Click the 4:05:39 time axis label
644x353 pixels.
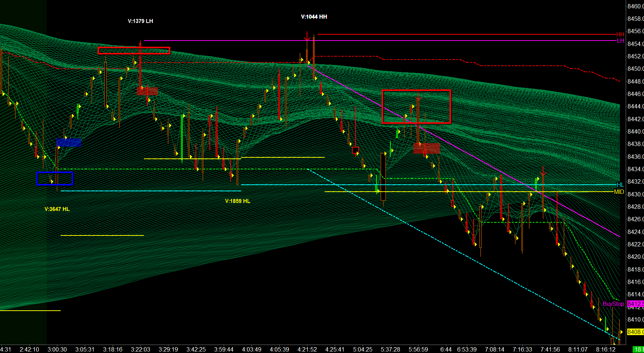click(x=279, y=349)
